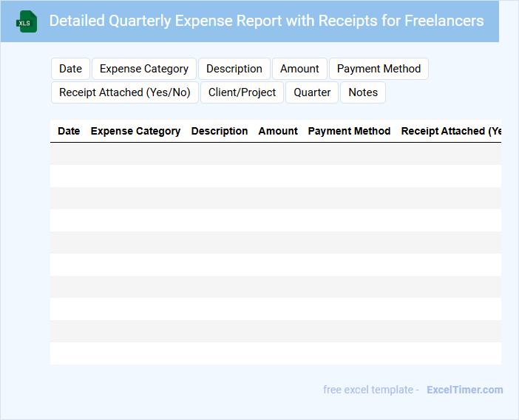
Task: Click the Date column header in table
Action: click(69, 131)
